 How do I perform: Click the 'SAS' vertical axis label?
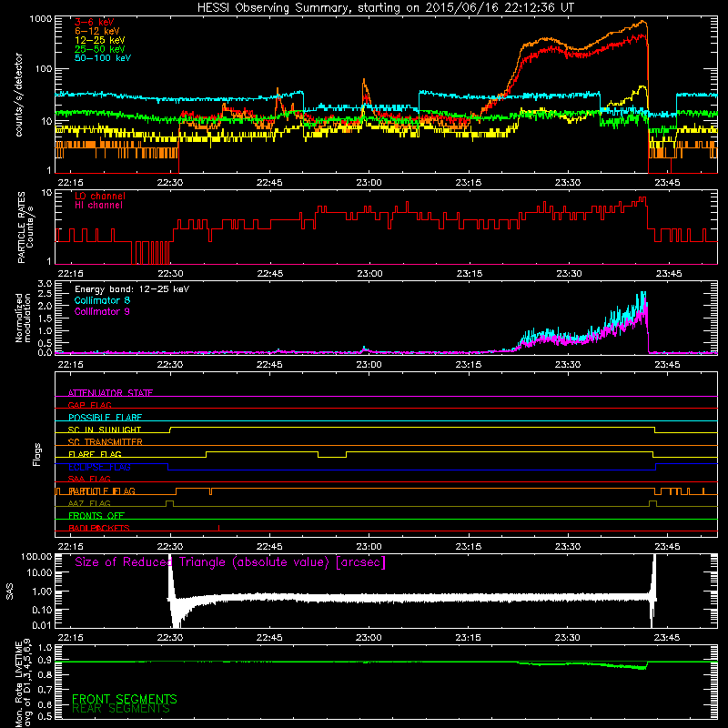pos(10,591)
